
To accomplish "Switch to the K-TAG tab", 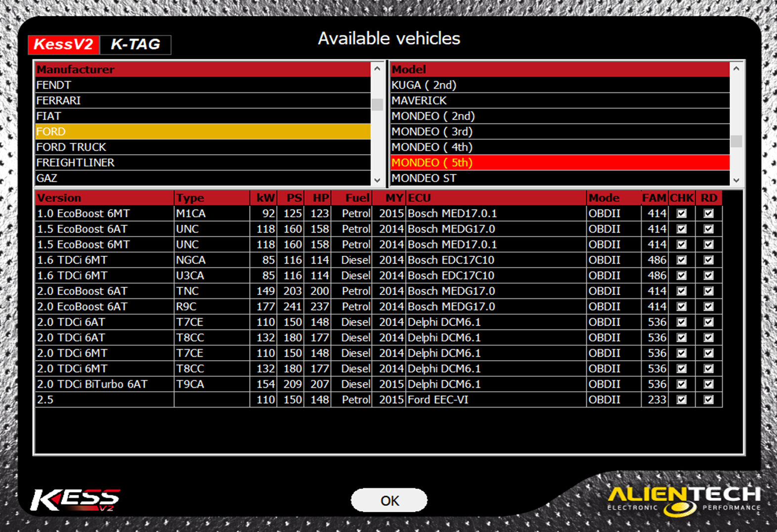I will coord(135,44).
